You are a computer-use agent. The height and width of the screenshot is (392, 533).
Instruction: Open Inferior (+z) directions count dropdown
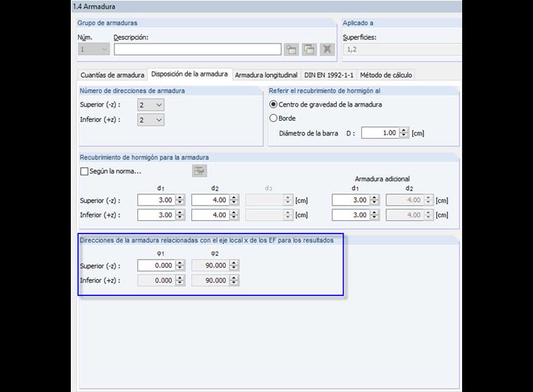[x=151, y=120]
